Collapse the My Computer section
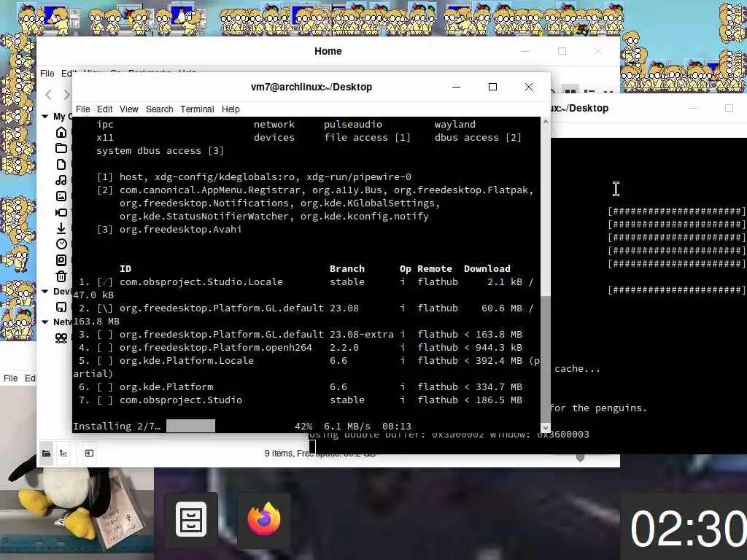This screenshot has height=560, width=747. click(x=45, y=116)
